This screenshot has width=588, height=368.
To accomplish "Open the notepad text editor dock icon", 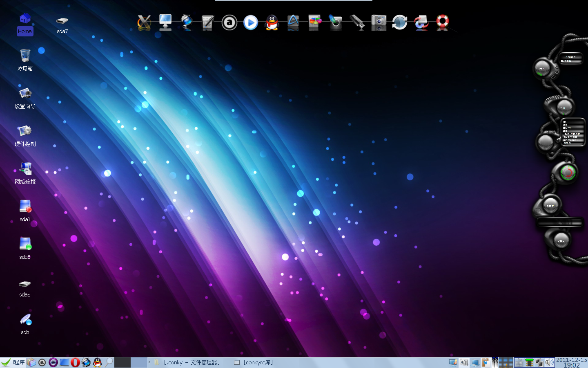I will (x=208, y=22).
